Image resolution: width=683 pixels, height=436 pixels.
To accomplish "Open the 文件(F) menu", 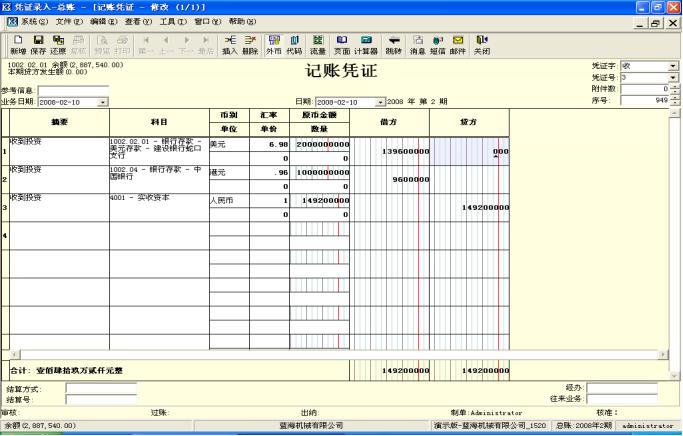I will tap(69, 21).
